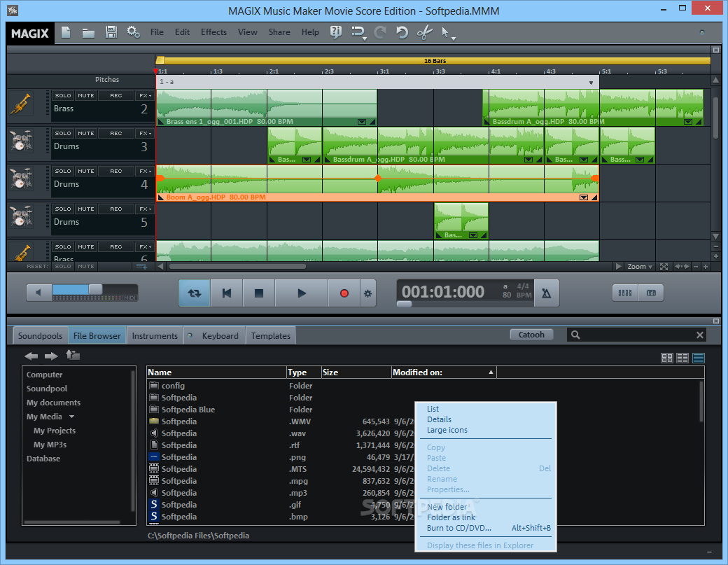This screenshot has width=728, height=565.
Task: Click the 16 Bars range marker
Action: coord(435,61)
